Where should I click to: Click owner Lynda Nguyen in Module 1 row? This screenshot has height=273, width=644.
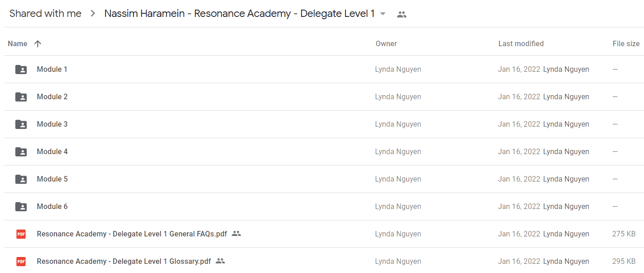click(398, 70)
